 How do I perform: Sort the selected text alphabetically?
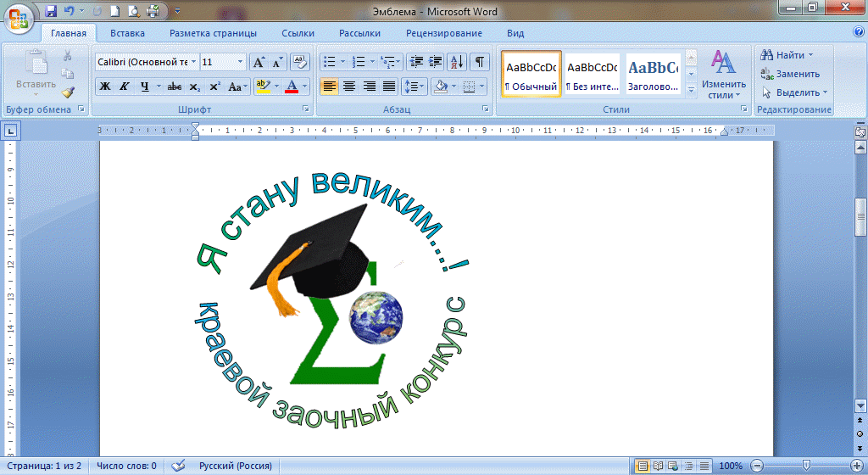point(457,62)
